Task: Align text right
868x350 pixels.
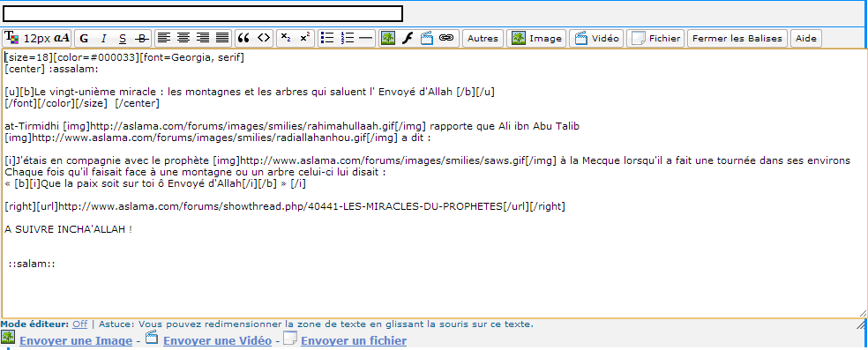Action: 203,38
